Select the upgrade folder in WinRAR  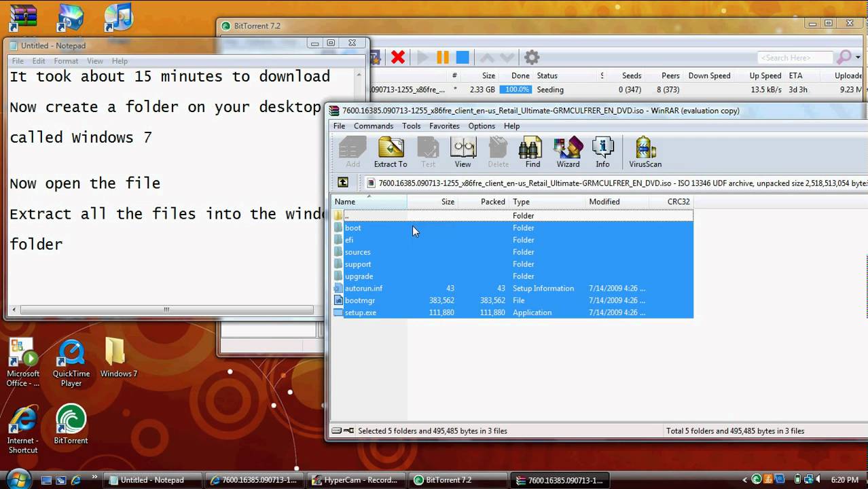pyautogui.click(x=513, y=277)
